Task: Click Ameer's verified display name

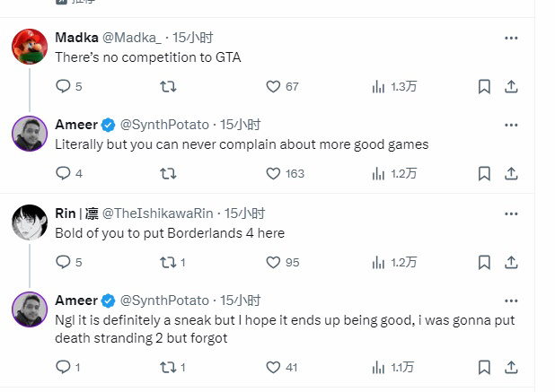Action: pos(76,124)
